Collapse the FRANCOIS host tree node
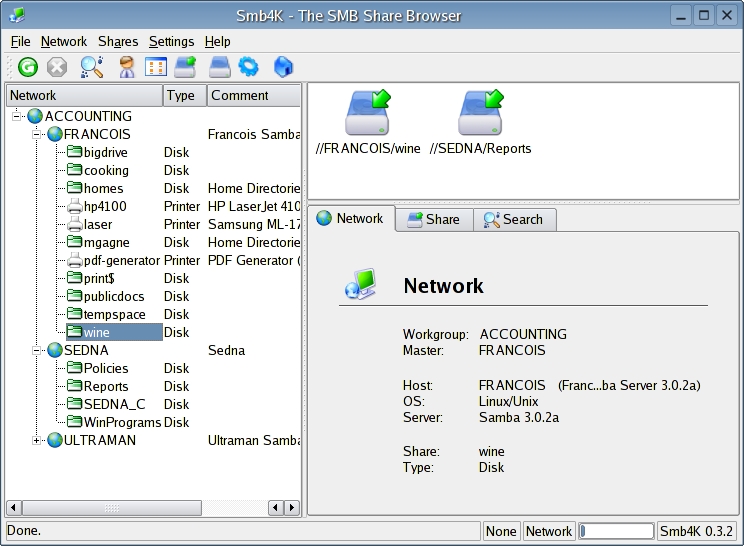The width and height of the screenshot is (744, 546). tap(37, 134)
